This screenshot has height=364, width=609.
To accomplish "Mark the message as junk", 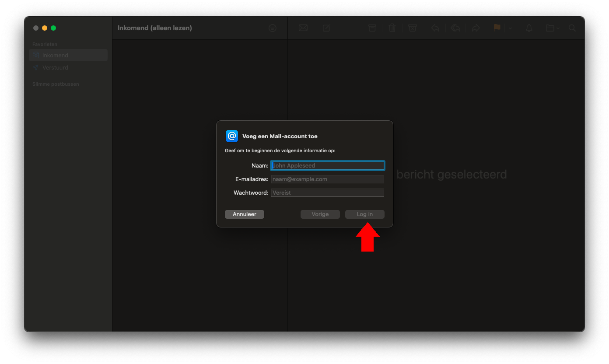I will (x=412, y=28).
